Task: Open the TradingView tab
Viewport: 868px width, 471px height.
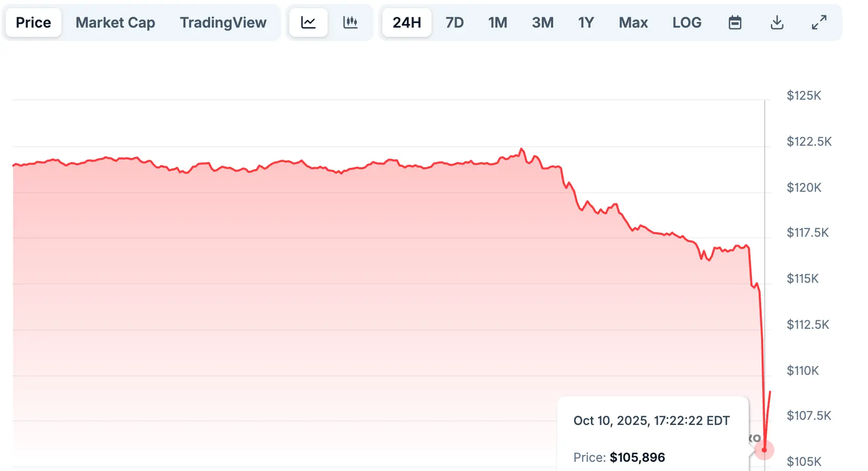Action: tap(223, 23)
